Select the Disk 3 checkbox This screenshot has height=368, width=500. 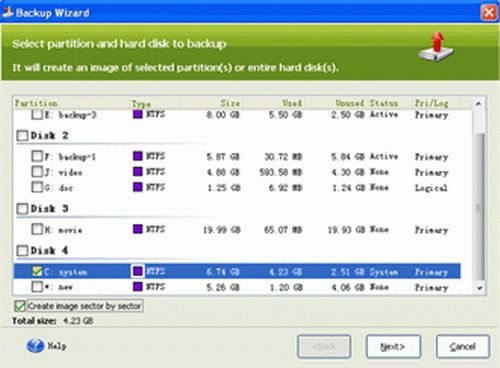tap(22, 209)
